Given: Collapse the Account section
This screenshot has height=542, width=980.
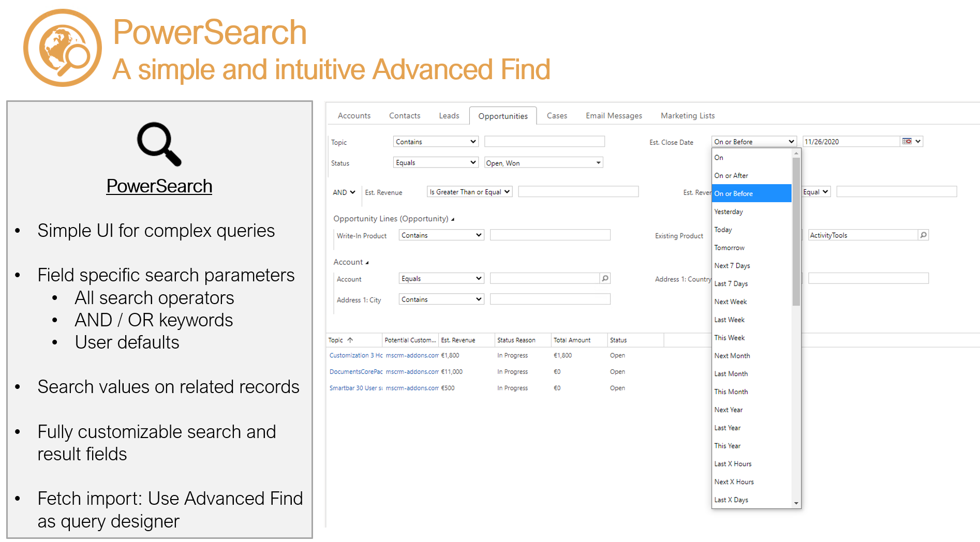Looking at the screenshot, I should tap(366, 262).
